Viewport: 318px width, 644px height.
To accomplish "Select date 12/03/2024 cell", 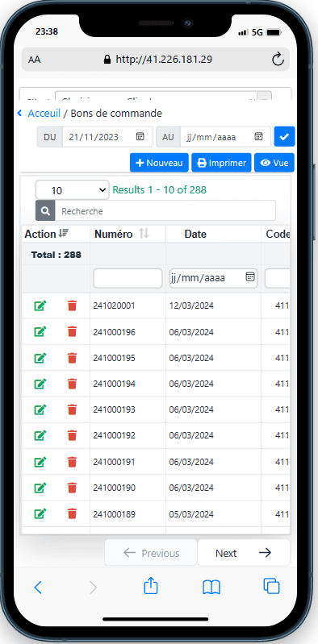I will pyautogui.click(x=191, y=306).
